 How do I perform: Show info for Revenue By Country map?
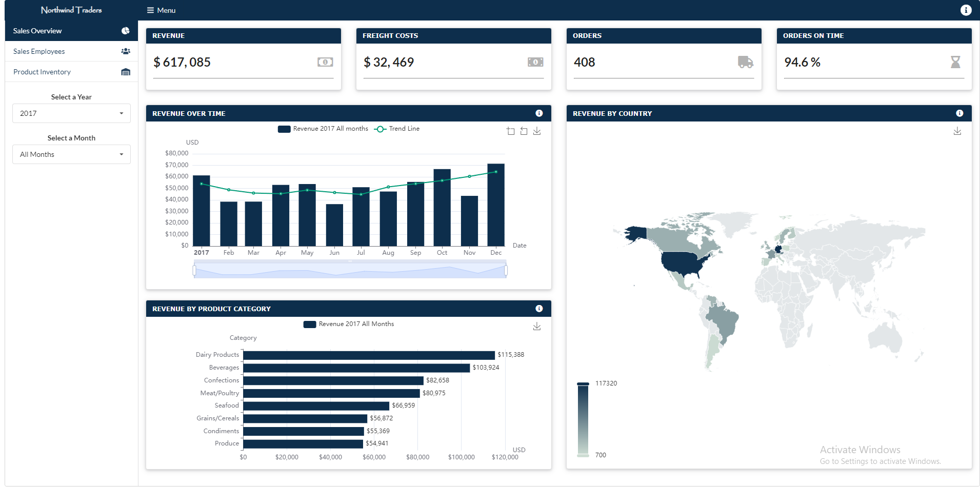click(x=959, y=113)
